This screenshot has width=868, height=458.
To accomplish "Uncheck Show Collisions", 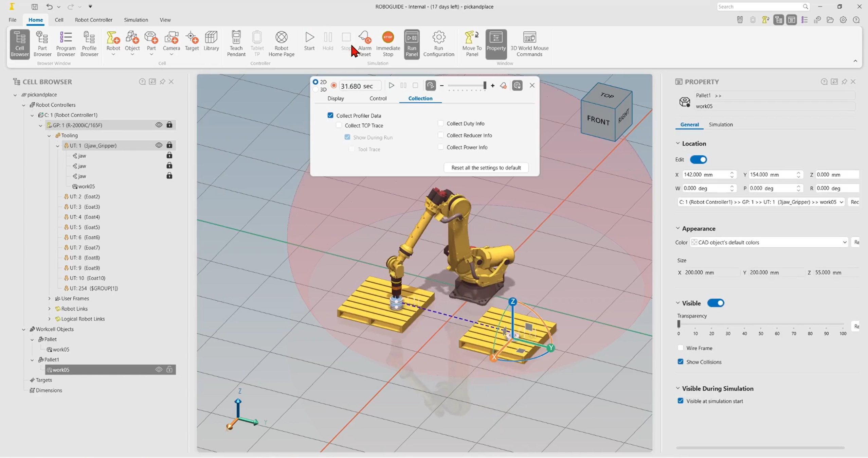I will (680, 362).
